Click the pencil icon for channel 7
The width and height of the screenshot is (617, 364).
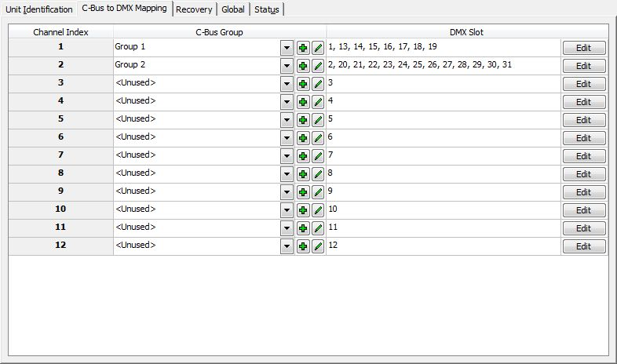pos(318,156)
